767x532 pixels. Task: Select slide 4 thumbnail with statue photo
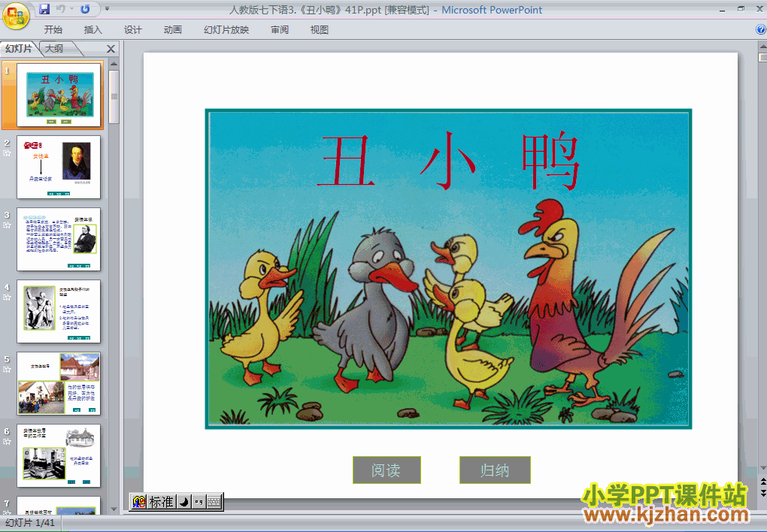(x=59, y=312)
